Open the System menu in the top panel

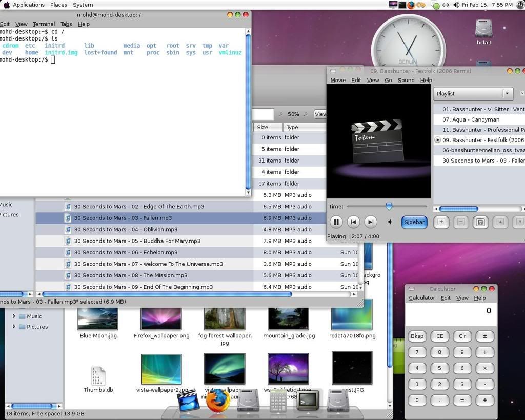[x=83, y=5]
